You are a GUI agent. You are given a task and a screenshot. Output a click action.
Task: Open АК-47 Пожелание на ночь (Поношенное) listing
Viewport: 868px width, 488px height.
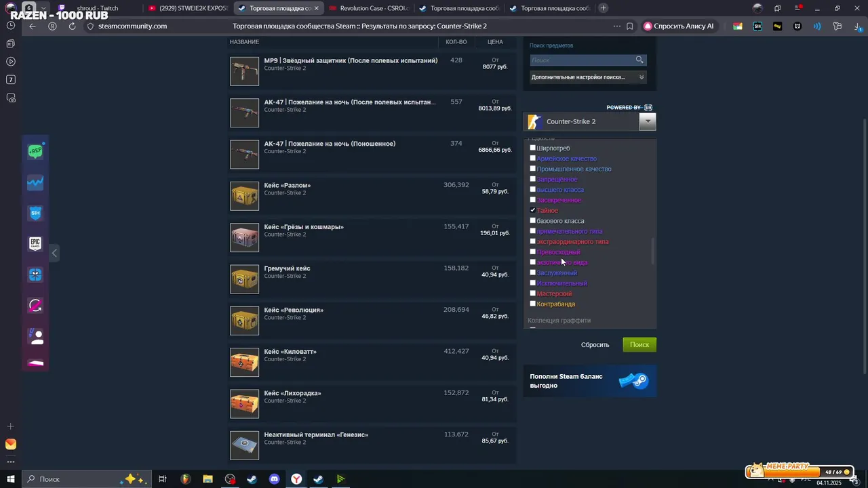372,155
